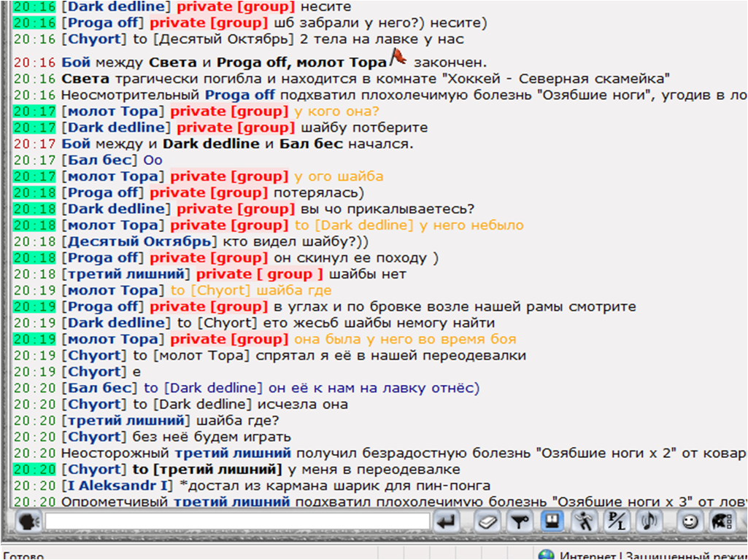748x560 pixels.
Task: Click orange 'to [Dark dedline]' before 'у него небыло'
Action: click(354, 225)
